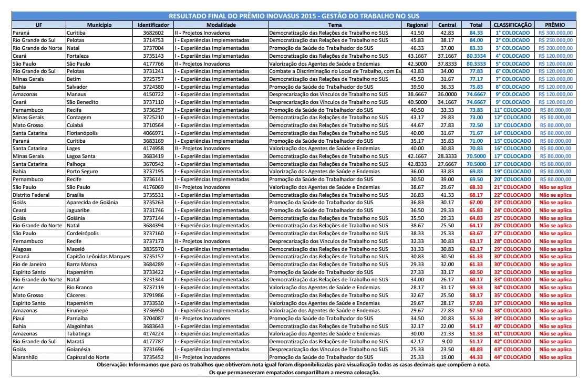The image size is (588, 390).
Task: Click the 'Identificador' column header
Action: 153,25
